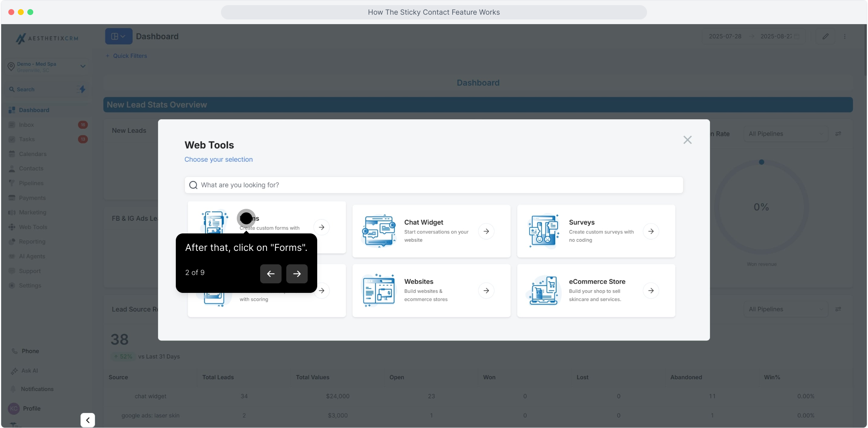The width and height of the screenshot is (868, 428).
Task: Click the date range calendar icon
Action: coord(797,36)
